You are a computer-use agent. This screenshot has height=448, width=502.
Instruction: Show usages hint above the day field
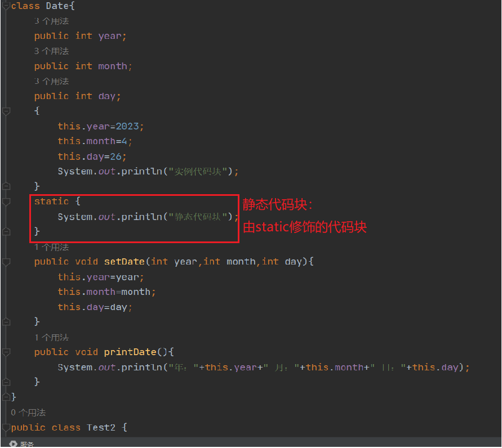pyautogui.click(x=51, y=81)
